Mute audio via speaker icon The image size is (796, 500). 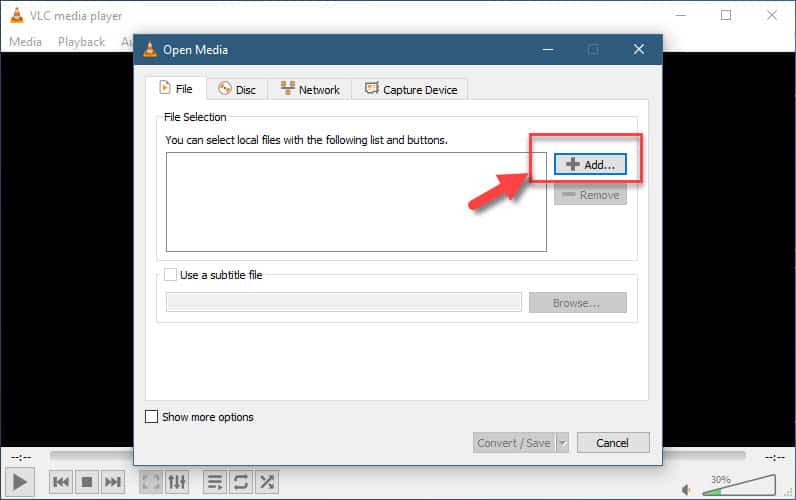tap(686, 490)
